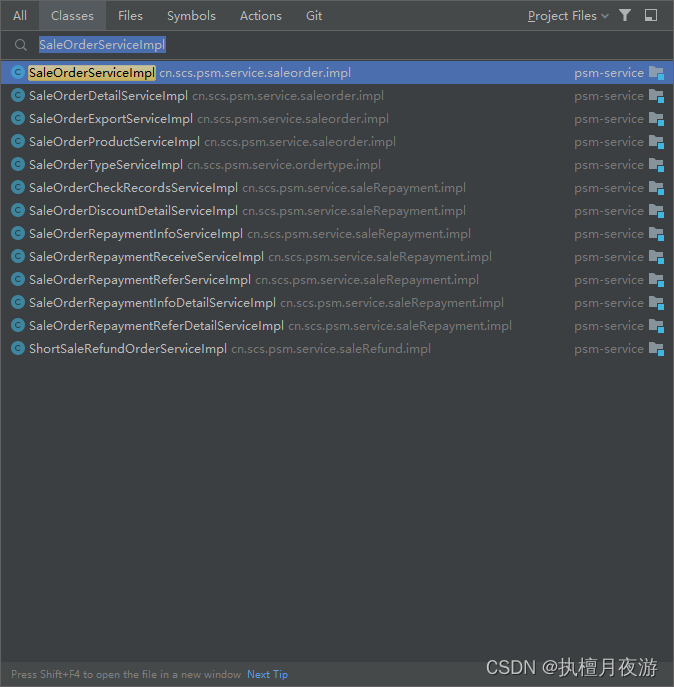Select SaleOrderRepaymentReceiveServiceImpl result
This screenshot has width=674, height=687.
coord(337,257)
